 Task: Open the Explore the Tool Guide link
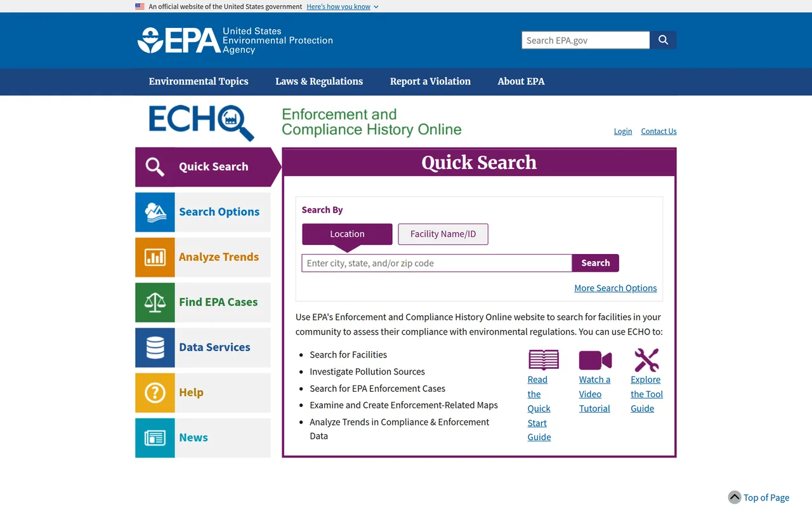coord(646,394)
